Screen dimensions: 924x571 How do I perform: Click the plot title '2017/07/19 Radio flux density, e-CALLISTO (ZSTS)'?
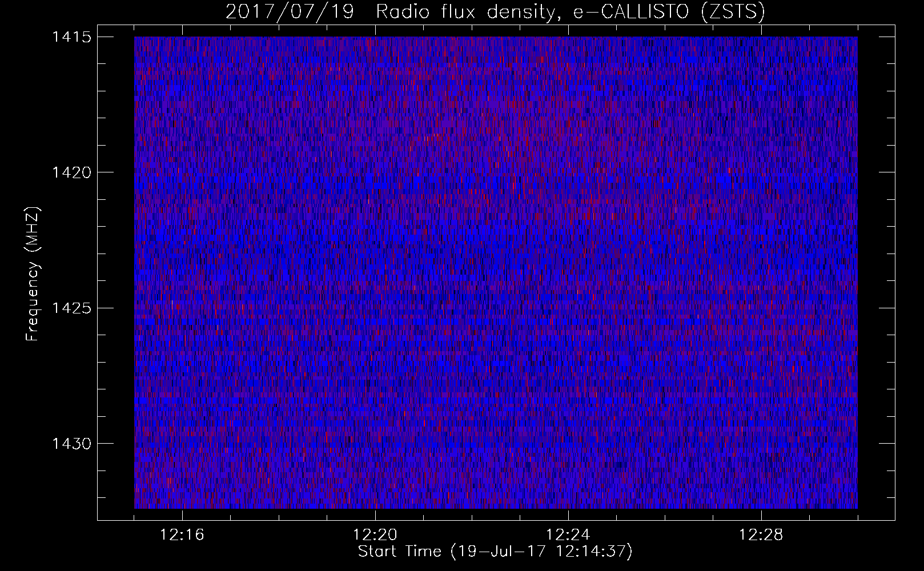pos(495,12)
